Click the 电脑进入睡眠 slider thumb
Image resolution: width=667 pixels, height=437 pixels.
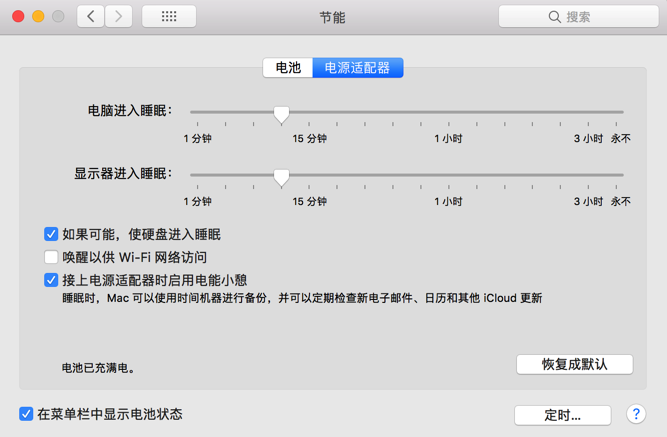pos(281,114)
